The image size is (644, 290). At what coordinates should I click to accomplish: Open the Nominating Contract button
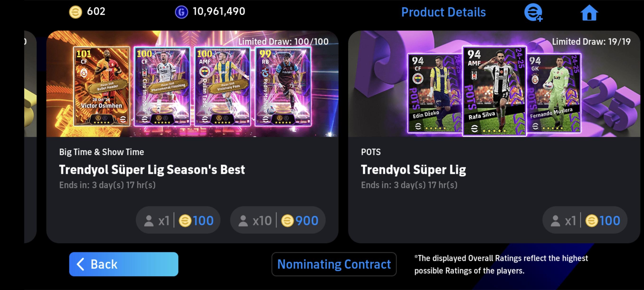click(x=334, y=264)
